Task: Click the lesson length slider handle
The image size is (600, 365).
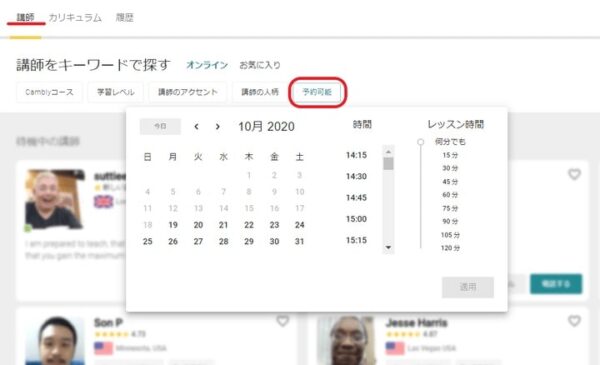Action: click(421, 142)
